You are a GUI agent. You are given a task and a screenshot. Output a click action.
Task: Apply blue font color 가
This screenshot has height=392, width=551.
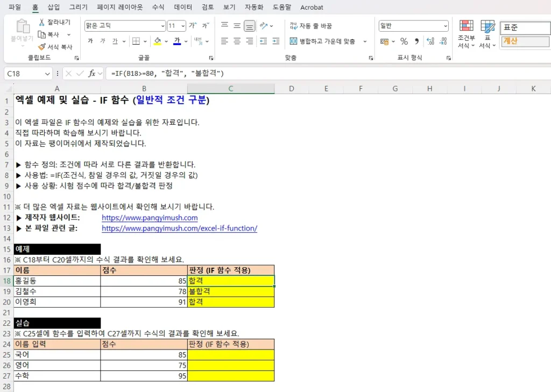pyautogui.click(x=177, y=41)
